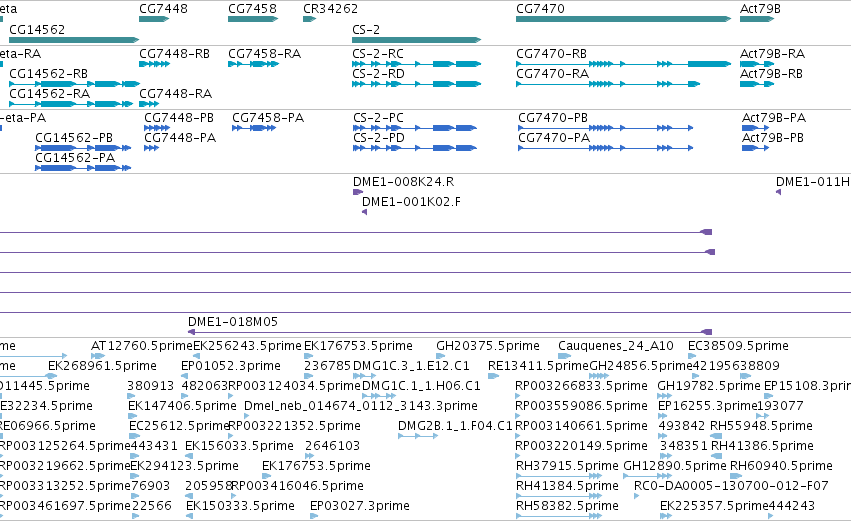Click the CG14562-RA transcript label
851x521 pixels.
(50, 94)
